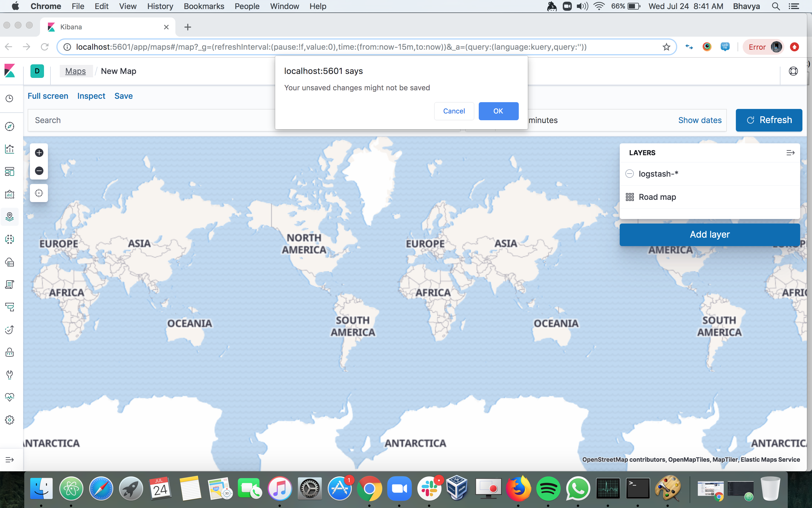This screenshot has height=508, width=812.
Task: Open Logs icon in sidebar
Action: (x=9, y=284)
